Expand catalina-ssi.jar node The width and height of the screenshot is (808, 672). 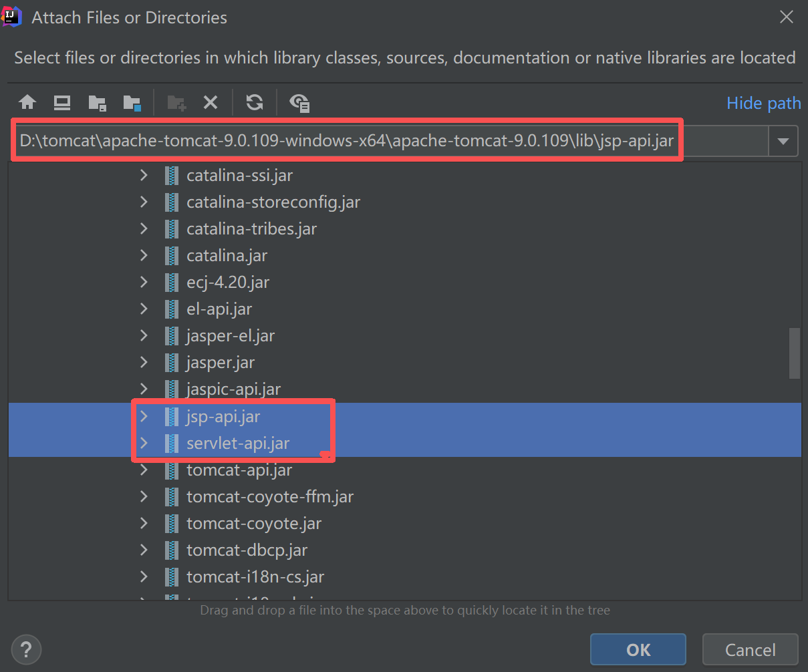144,175
